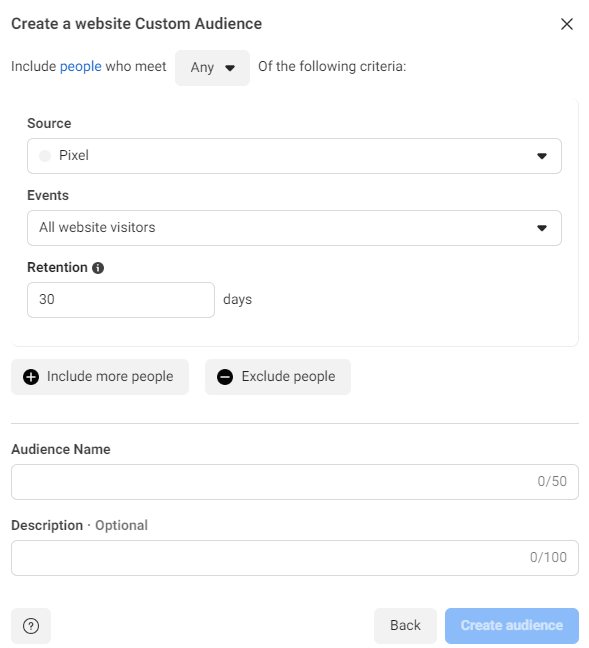Image resolution: width=589 pixels, height=648 pixels.
Task: Click into the Audience Name field
Action: pos(294,481)
